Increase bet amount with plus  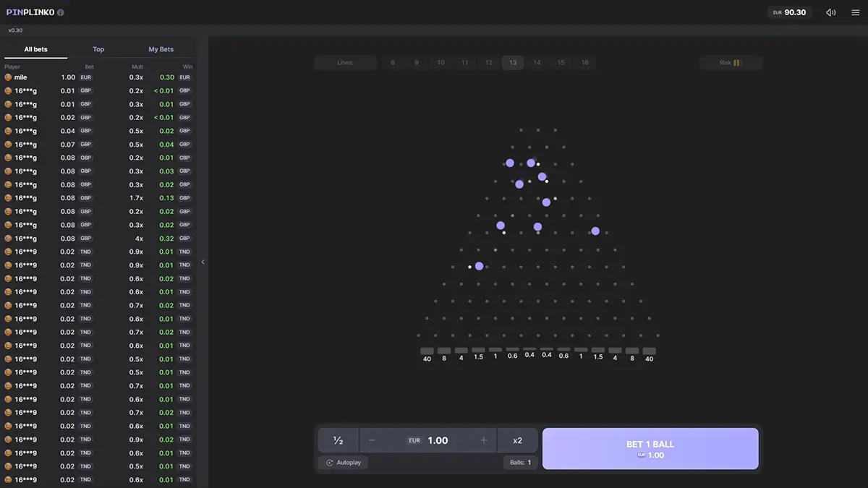pos(484,440)
